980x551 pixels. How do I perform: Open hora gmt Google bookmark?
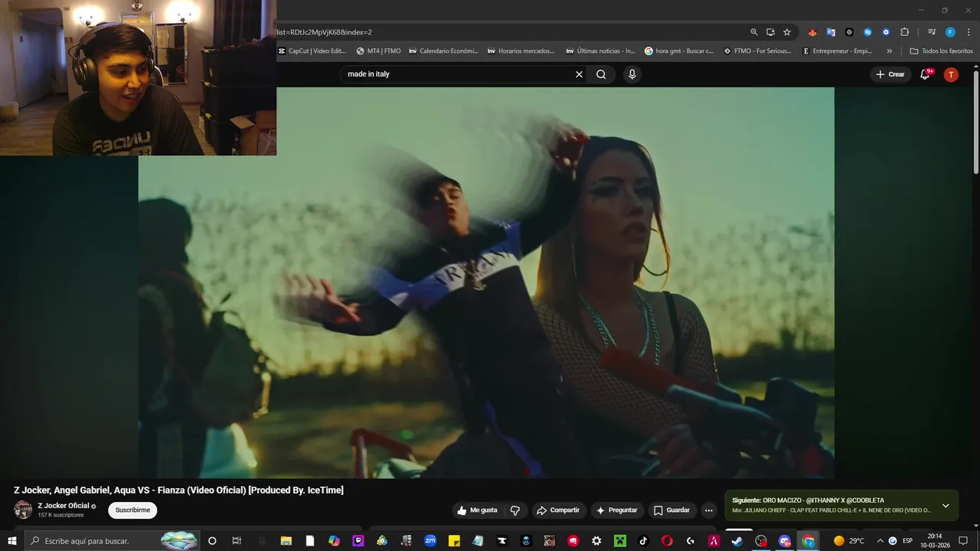pyautogui.click(x=679, y=51)
